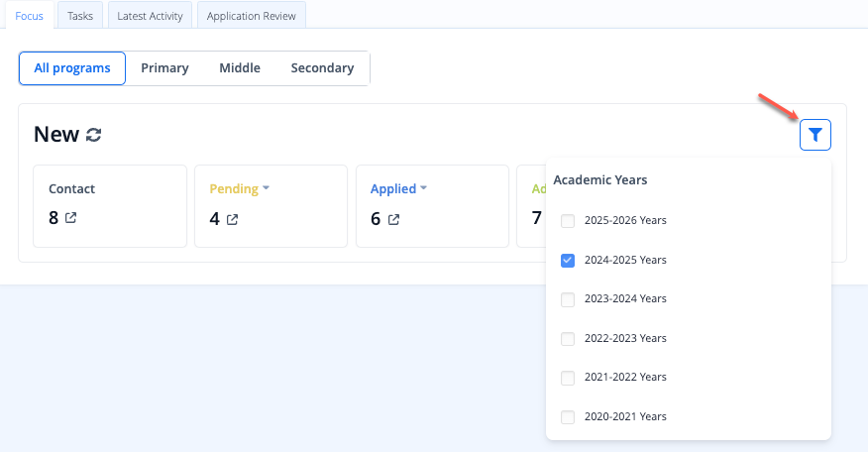Refresh the New section with sync icon
This screenshot has height=452, width=868.
pyautogui.click(x=93, y=135)
